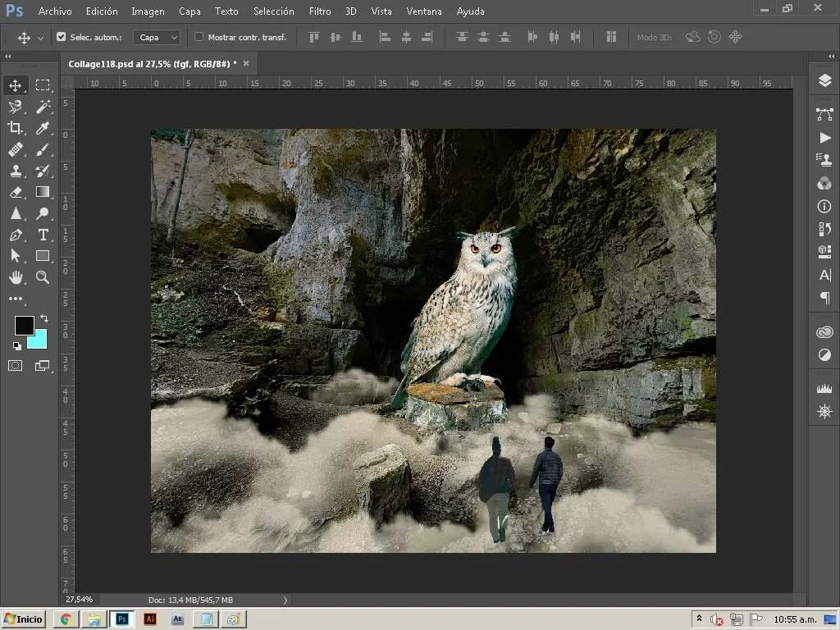840x630 pixels.
Task: Pick the Lasso tool
Action: (x=15, y=107)
